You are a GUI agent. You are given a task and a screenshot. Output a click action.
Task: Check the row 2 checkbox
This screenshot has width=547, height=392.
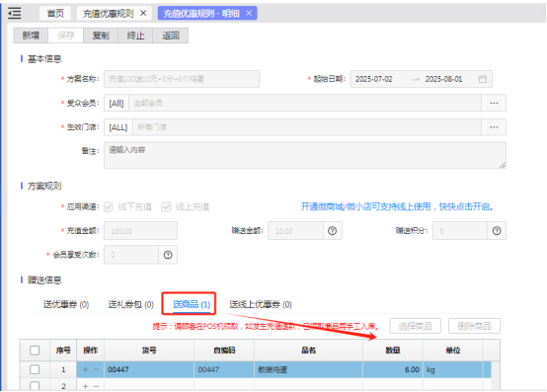(35, 386)
